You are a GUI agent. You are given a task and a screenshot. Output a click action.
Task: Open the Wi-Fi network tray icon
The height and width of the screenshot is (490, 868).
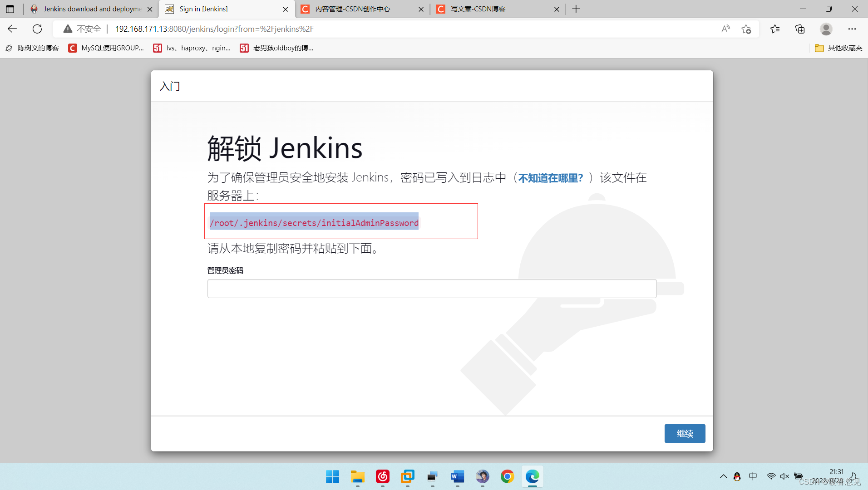771,476
